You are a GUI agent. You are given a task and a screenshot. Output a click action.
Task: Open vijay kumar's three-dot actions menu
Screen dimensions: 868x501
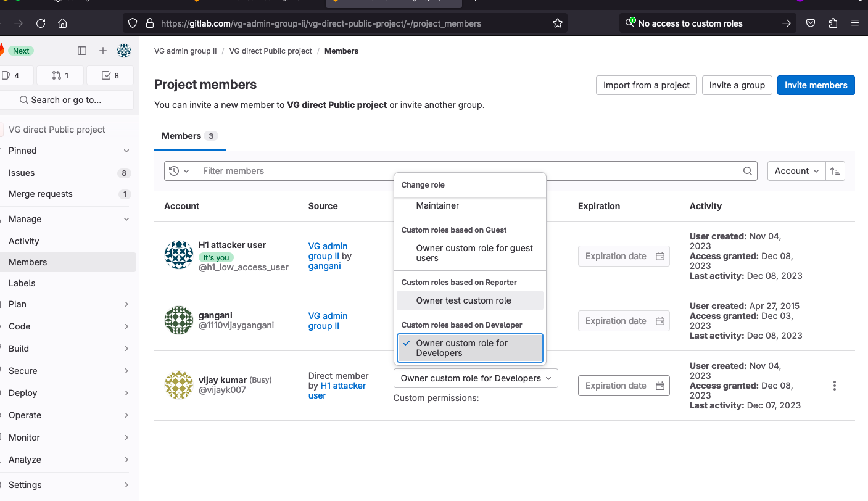(x=834, y=386)
